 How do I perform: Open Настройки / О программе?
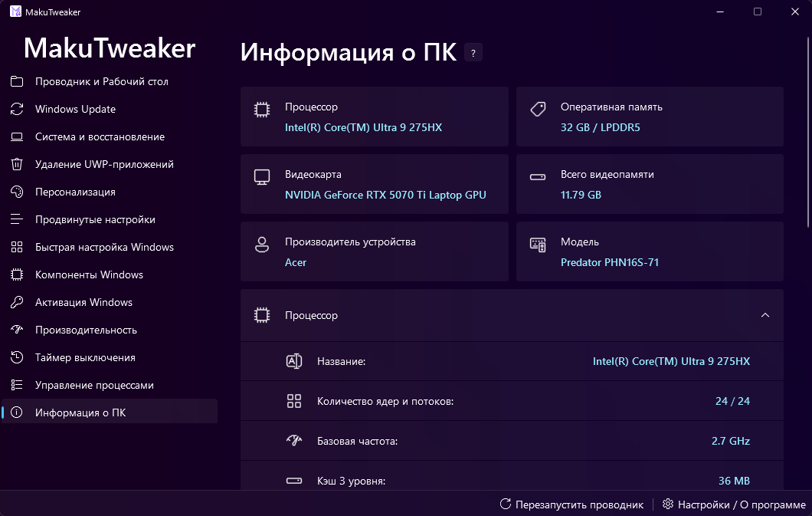pos(731,504)
